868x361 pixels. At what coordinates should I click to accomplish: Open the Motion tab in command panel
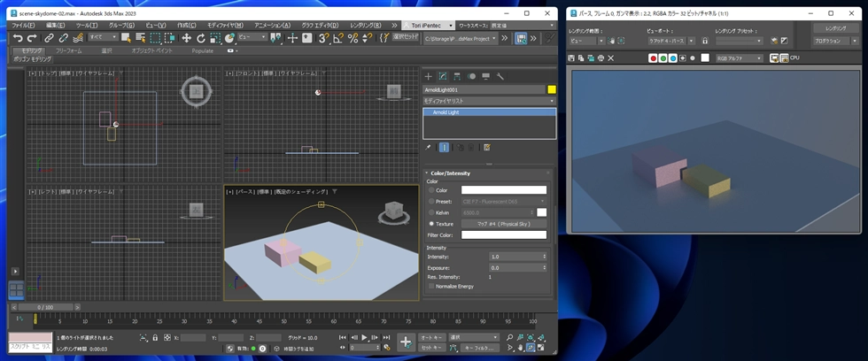tap(471, 76)
